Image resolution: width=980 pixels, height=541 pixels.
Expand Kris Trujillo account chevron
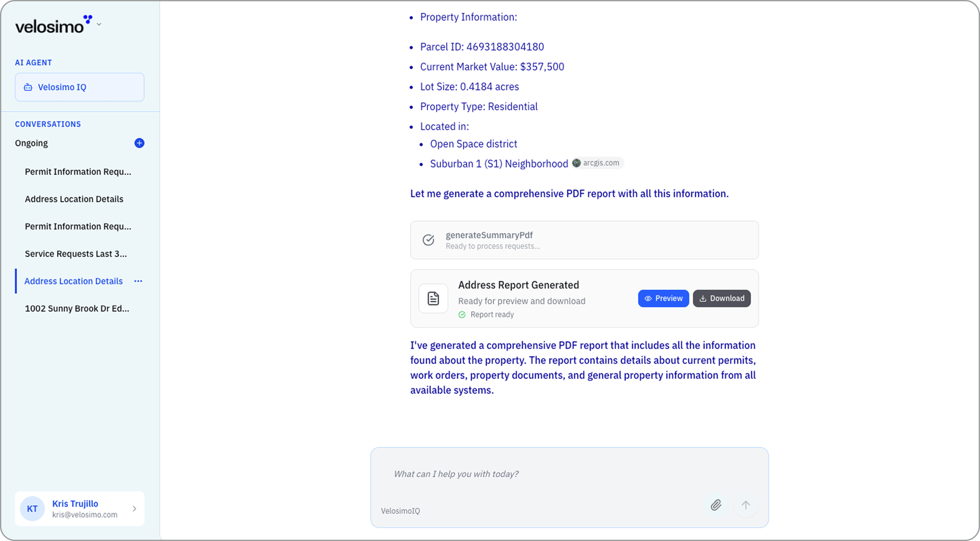(134, 509)
